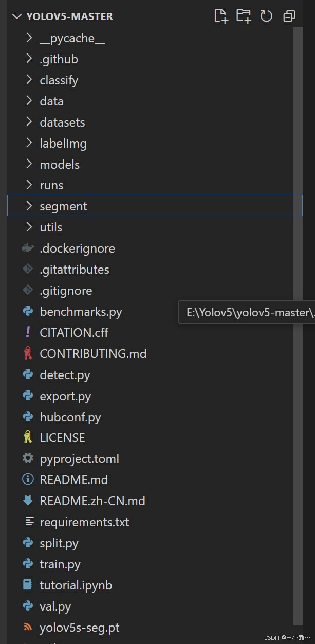Expand the __pycache__ folder chevron
315x644 pixels.
29,38
